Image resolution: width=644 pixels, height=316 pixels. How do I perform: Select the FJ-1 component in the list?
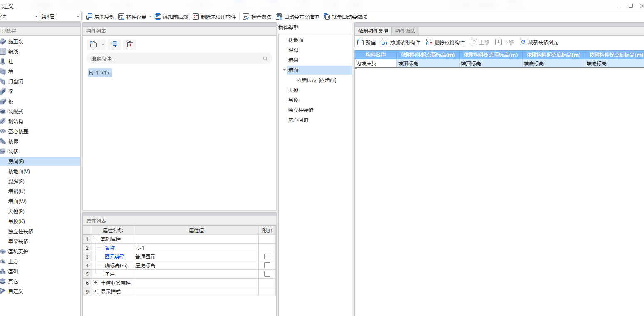click(x=100, y=72)
